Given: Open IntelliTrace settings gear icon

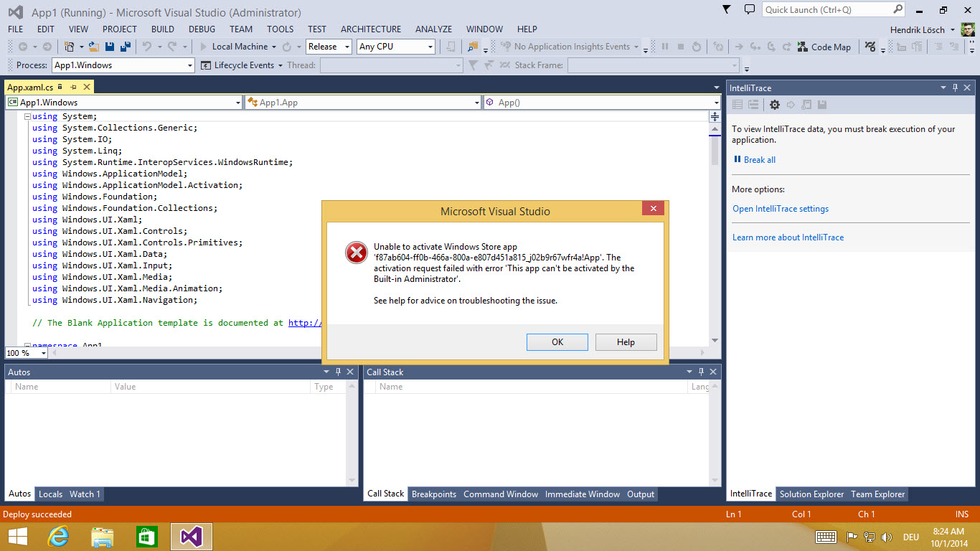Looking at the screenshot, I should tap(775, 105).
